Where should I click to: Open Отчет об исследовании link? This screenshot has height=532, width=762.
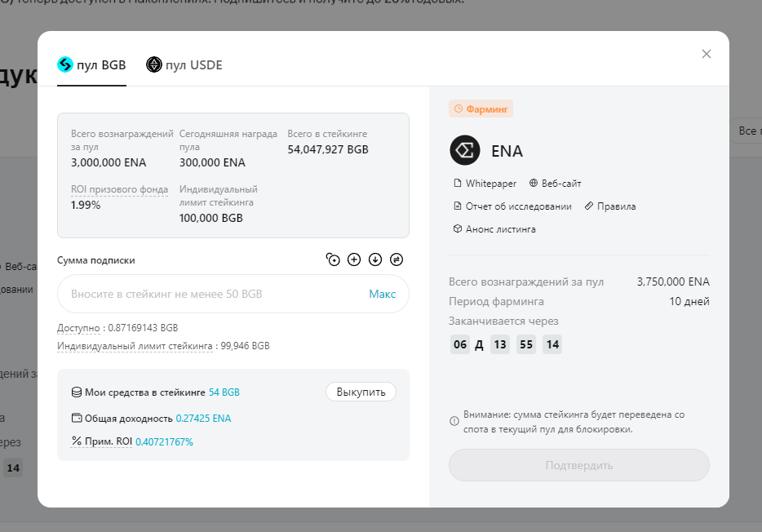pos(512,206)
